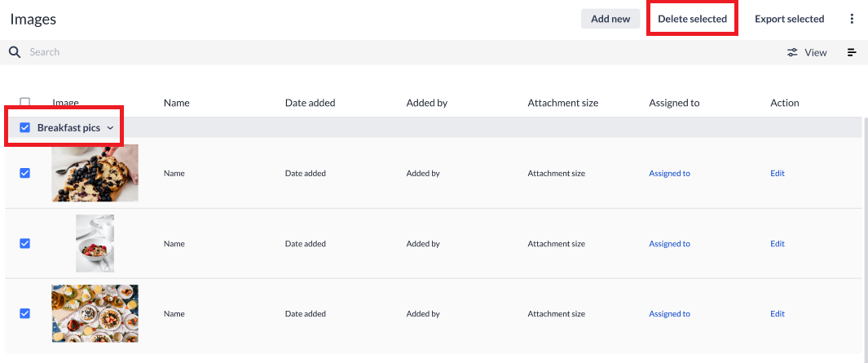Open the cereal bowl thumbnail

pos(95,243)
